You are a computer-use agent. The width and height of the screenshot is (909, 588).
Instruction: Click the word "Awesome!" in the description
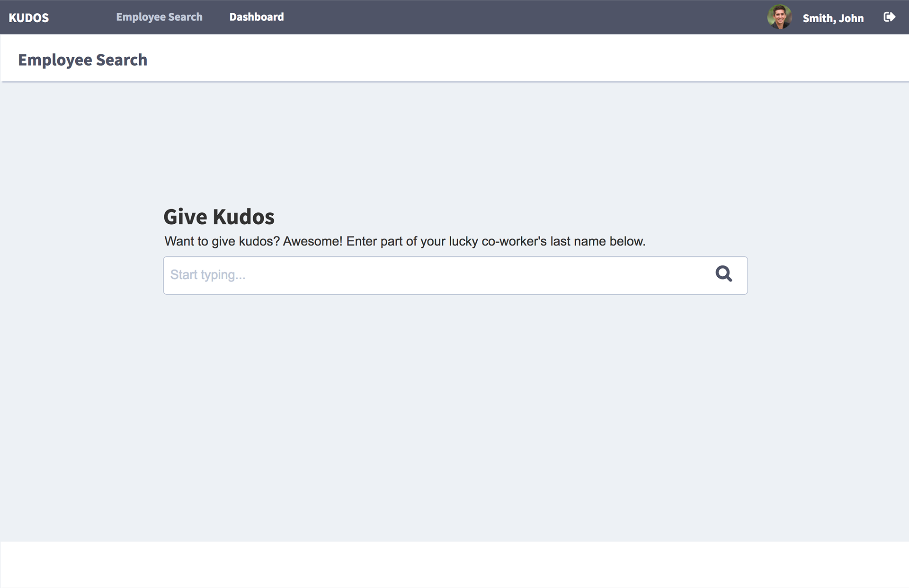[x=312, y=241]
